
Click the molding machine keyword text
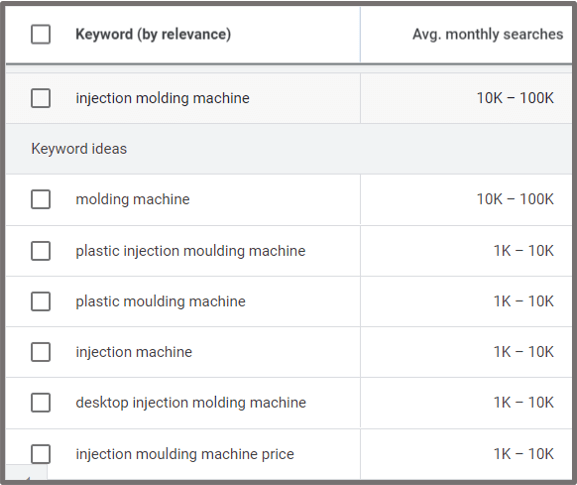[132, 199]
